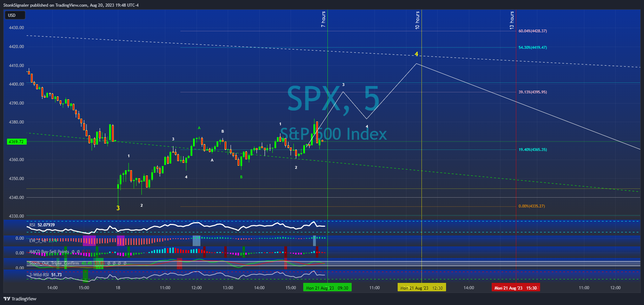644x305 pixels.
Task: Click the '13 hours' red line label
Action: coord(512,20)
